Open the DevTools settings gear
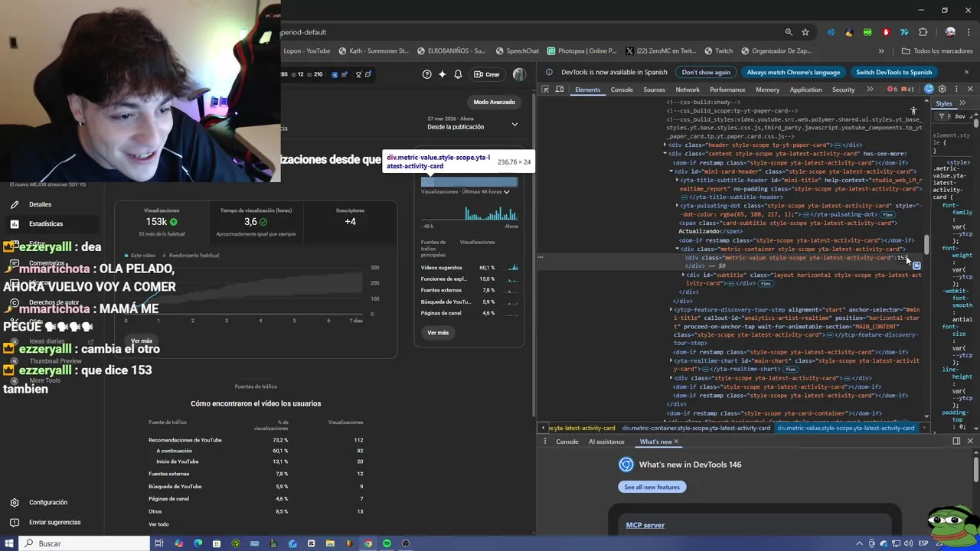The width and height of the screenshot is (980, 551). coord(942,90)
